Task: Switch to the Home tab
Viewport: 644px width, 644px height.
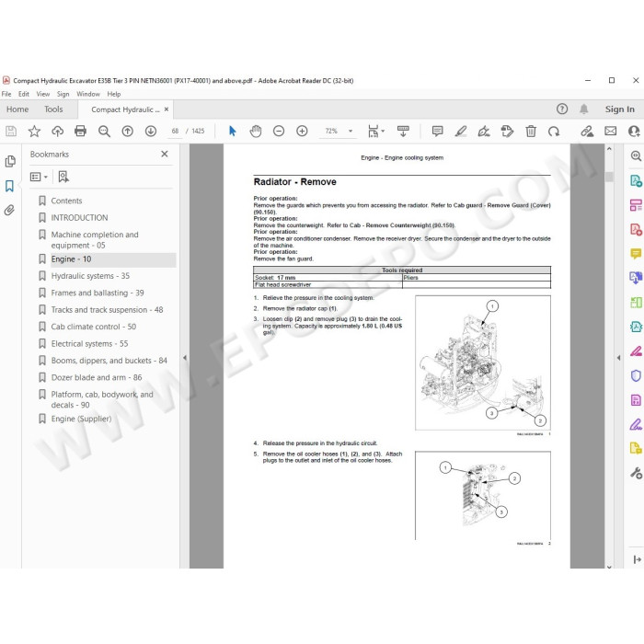Action: pos(17,109)
